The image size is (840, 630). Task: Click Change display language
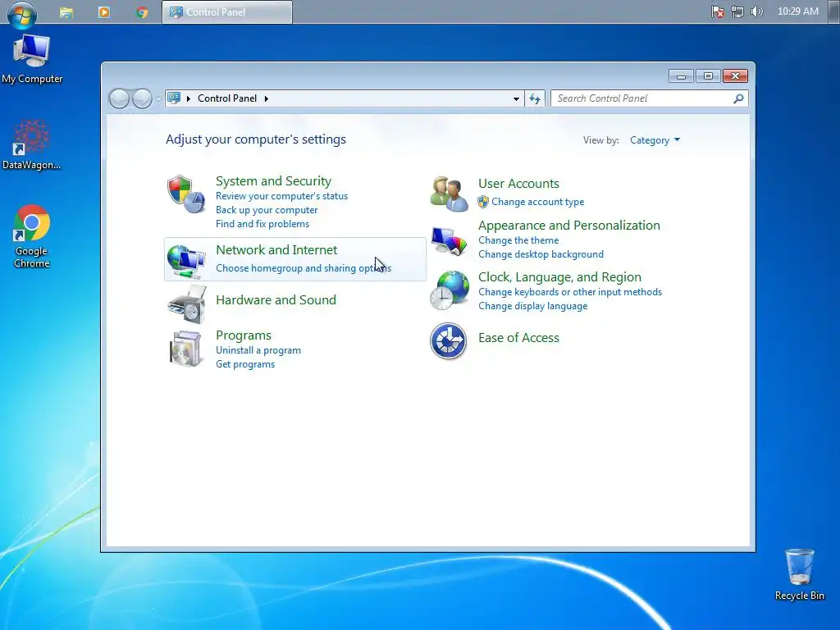click(533, 306)
